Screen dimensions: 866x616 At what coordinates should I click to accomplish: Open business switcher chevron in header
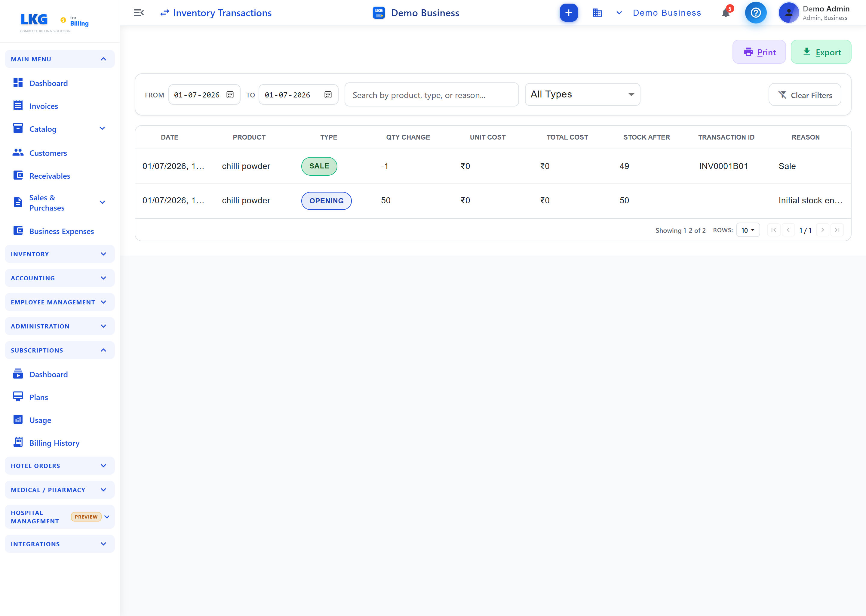[619, 13]
